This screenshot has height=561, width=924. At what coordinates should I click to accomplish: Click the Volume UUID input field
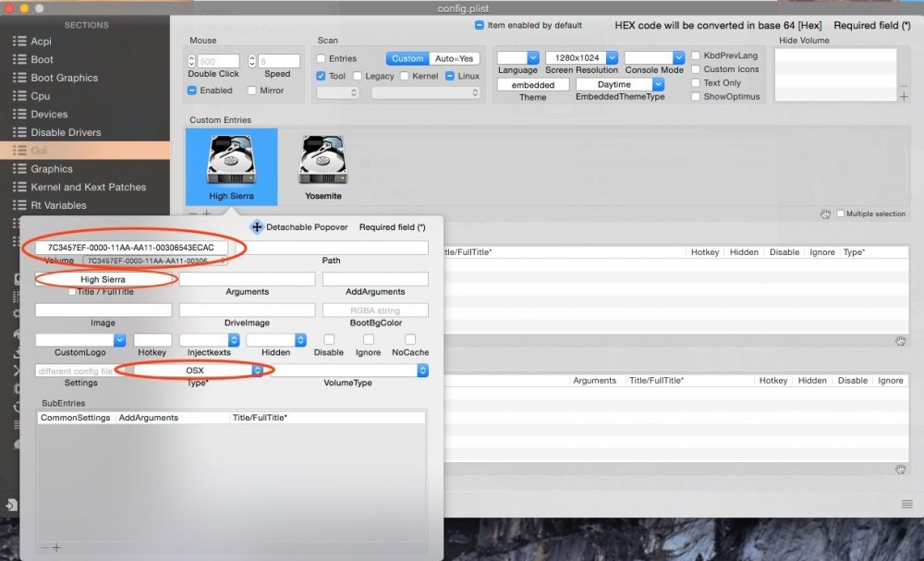131,248
